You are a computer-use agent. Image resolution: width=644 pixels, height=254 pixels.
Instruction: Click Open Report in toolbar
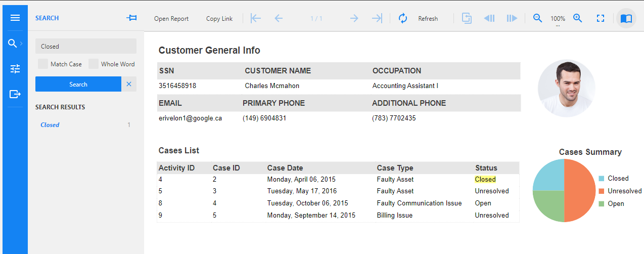coord(171,19)
